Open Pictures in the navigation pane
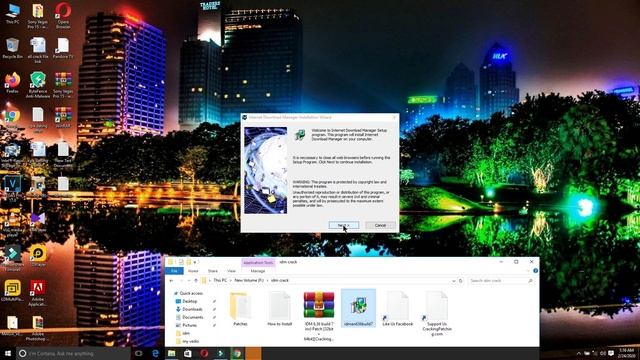Screen dimensions: 640x360 (x=187, y=325)
